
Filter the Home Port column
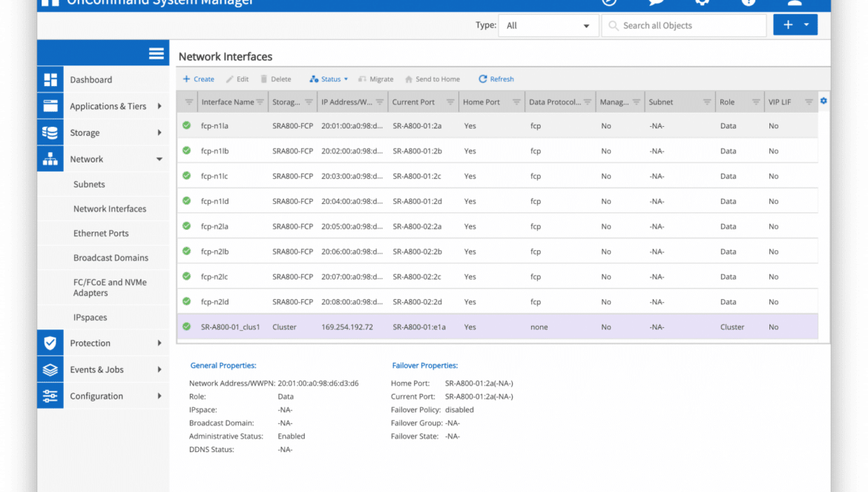coord(516,102)
